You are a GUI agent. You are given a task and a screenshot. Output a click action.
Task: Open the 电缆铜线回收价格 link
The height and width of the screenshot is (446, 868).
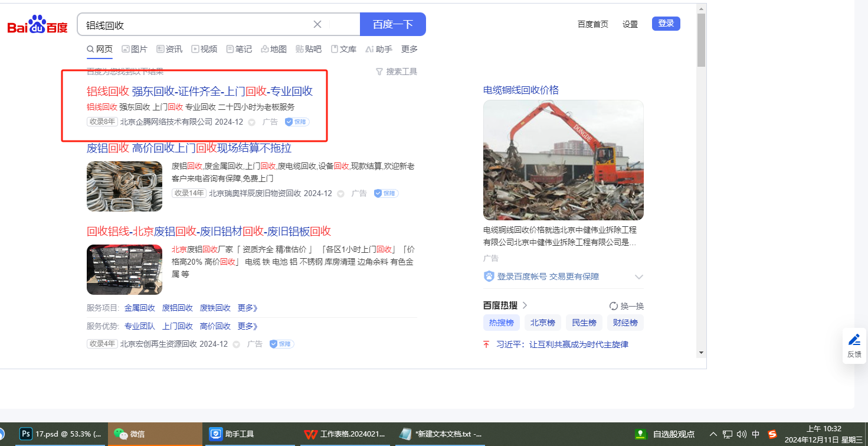pyautogui.click(x=520, y=90)
